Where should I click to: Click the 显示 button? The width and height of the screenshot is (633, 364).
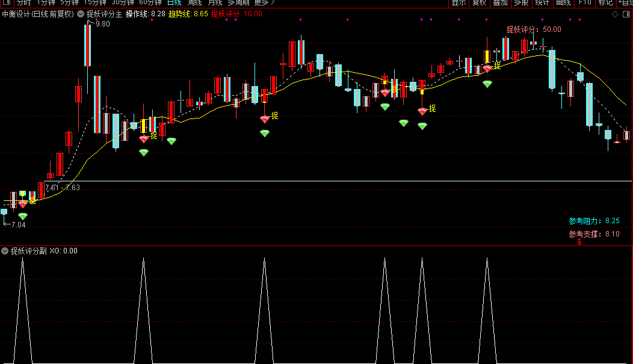(x=459, y=3)
